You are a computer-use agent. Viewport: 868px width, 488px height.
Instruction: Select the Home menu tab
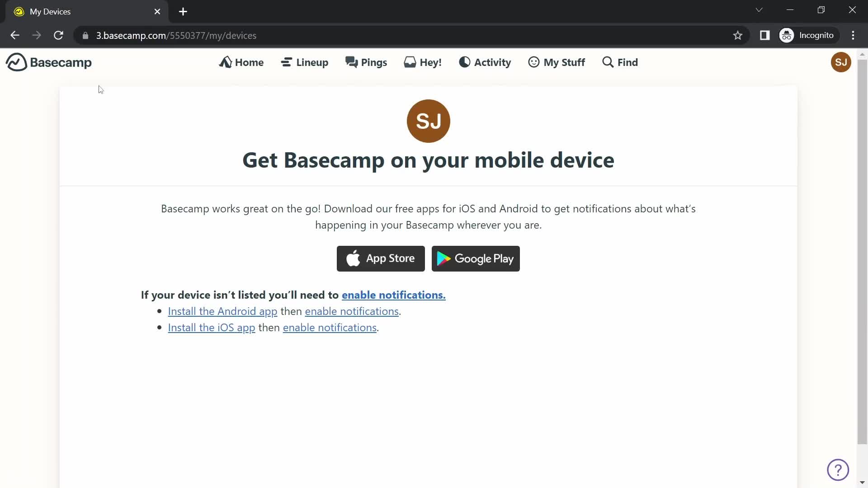(242, 62)
